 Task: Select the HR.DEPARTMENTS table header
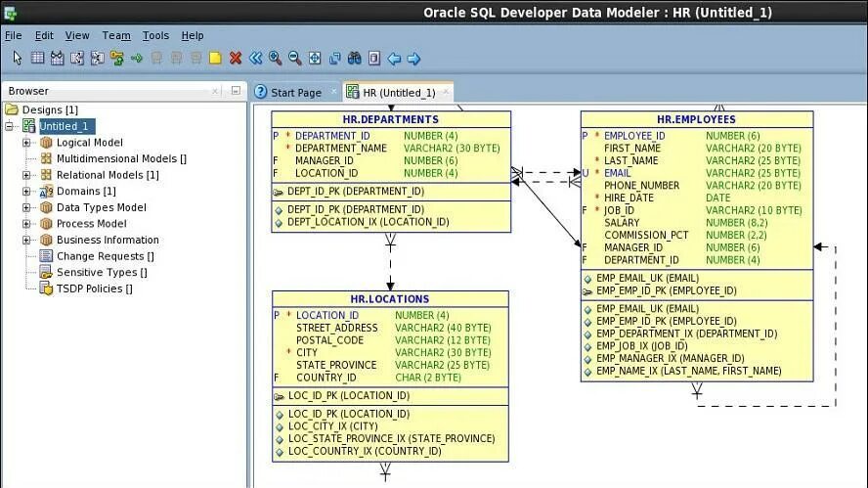(391, 119)
